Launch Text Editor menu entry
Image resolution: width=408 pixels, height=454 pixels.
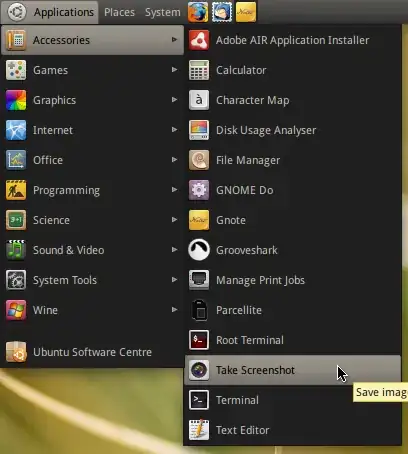[293, 430]
